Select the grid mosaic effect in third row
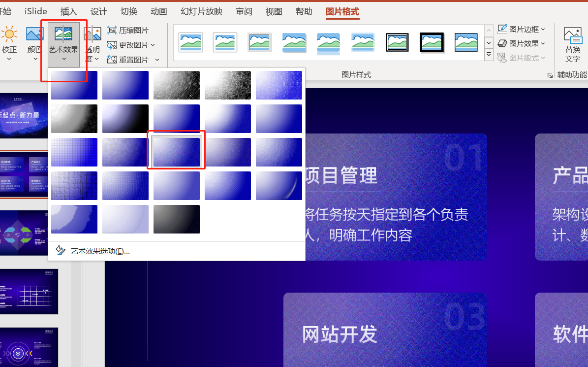The width and height of the screenshot is (588, 367). pos(74,152)
